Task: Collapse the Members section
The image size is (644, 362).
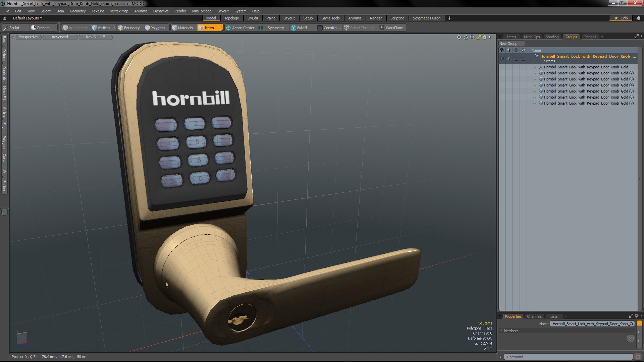Action: [501, 331]
